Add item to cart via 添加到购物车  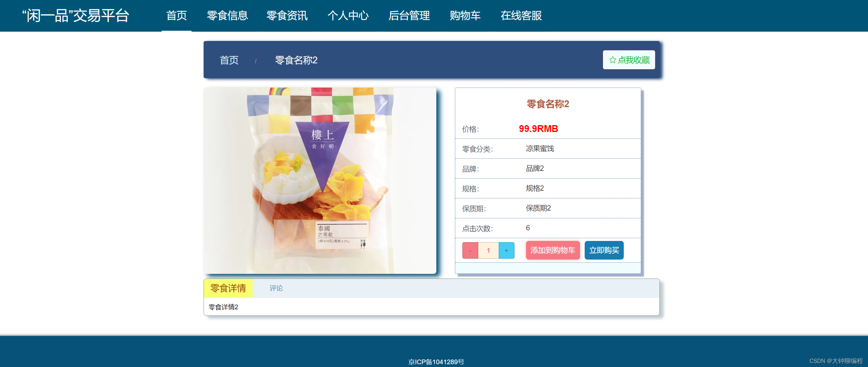[552, 250]
